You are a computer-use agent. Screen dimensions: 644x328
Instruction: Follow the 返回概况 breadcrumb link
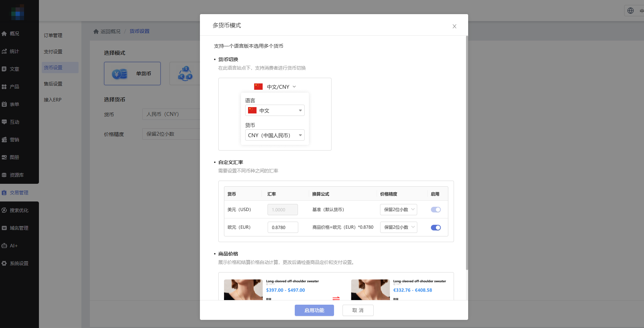110,31
